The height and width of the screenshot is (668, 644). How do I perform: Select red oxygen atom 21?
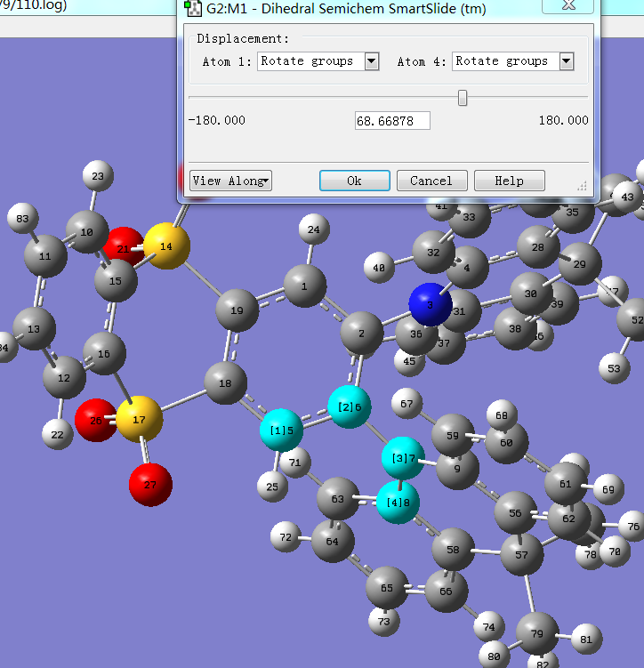tap(123, 248)
